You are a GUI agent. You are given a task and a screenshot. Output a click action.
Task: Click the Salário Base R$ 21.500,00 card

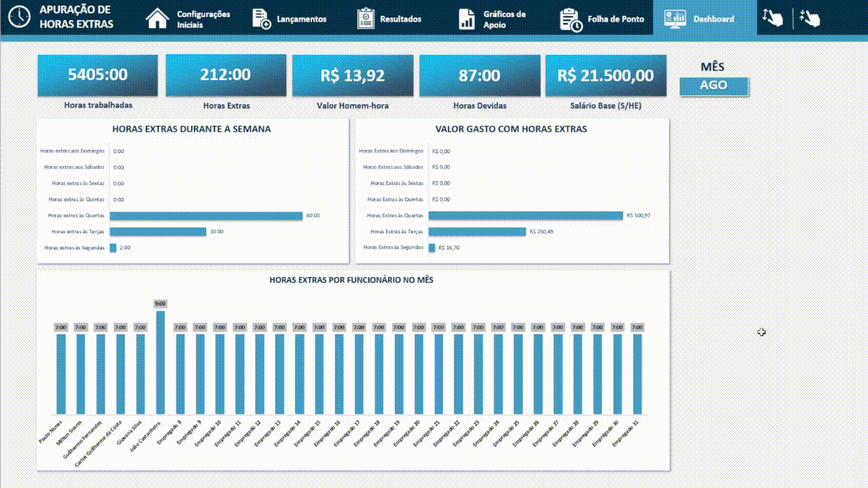(606, 75)
